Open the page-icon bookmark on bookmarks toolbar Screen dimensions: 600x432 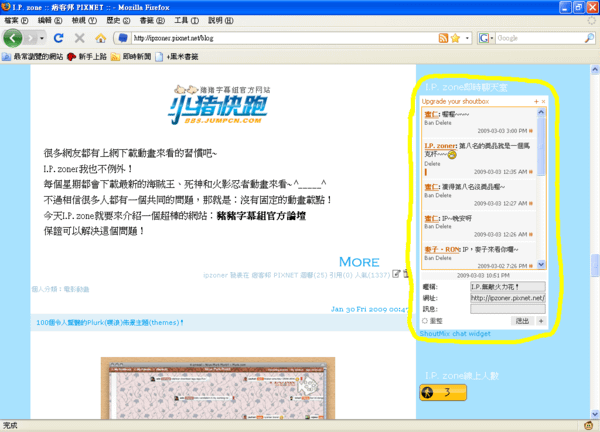point(159,57)
